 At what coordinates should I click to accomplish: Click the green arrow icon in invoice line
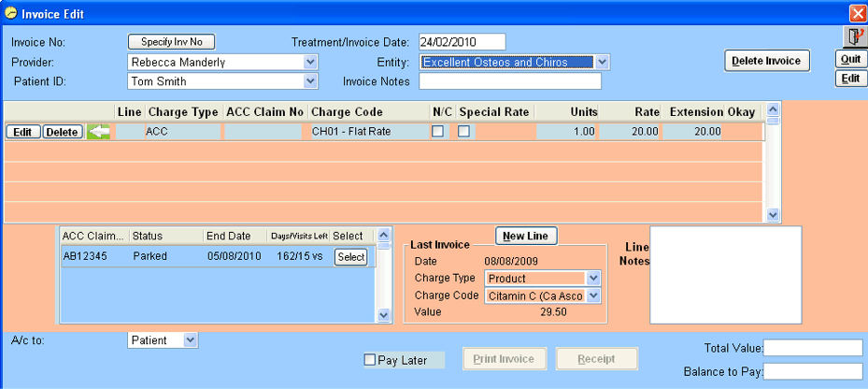[x=98, y=132]
